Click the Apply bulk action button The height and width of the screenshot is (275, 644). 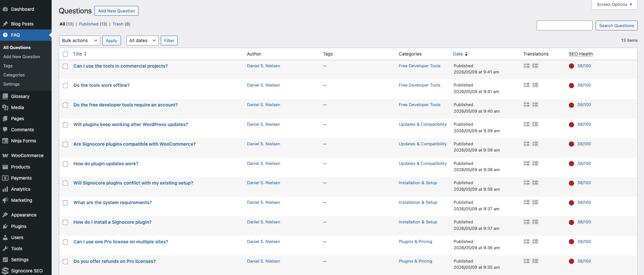pos(111,40)
